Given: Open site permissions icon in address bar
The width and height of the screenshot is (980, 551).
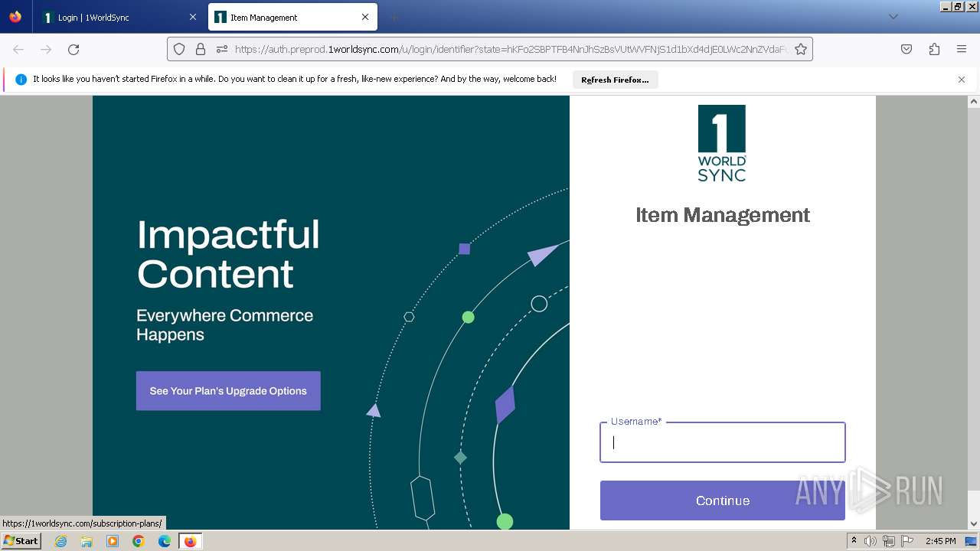Looking at the screenshot, I should (x=222, y=49).
